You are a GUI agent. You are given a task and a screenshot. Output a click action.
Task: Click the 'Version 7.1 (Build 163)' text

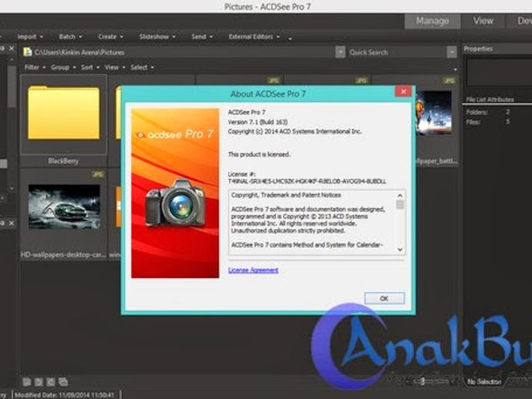(x=258, y=122)
